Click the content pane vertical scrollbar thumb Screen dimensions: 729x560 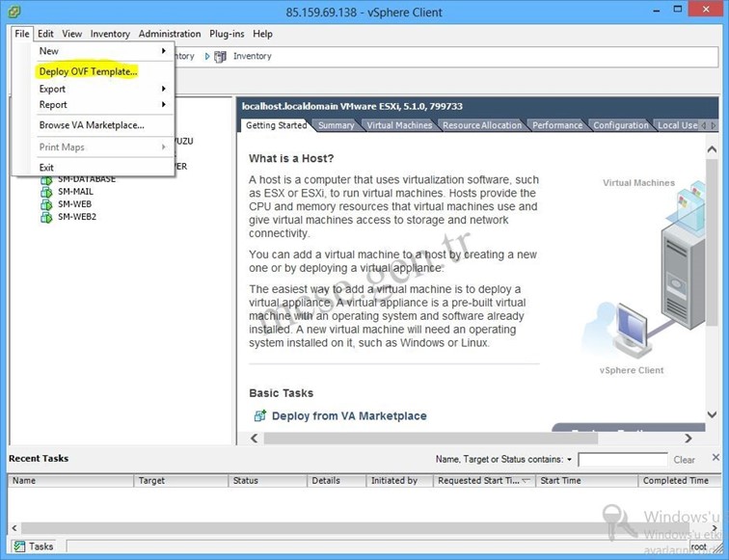(x=712, y=243)
